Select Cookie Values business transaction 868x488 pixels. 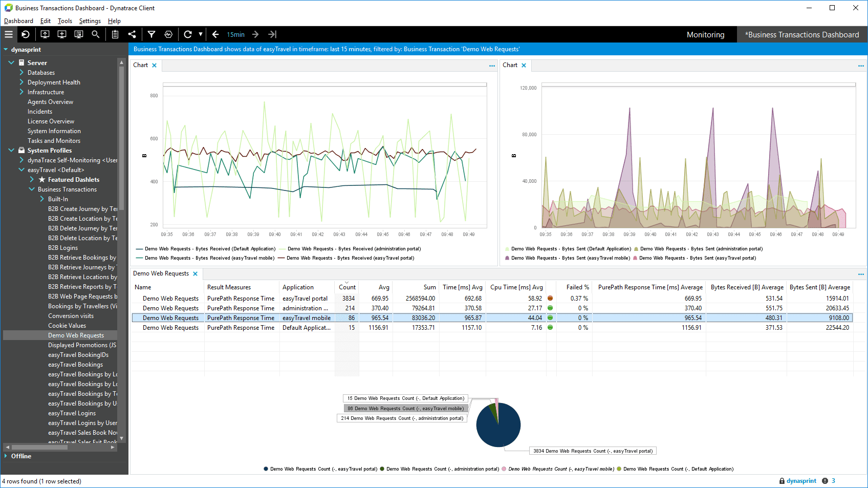coord(67,326)
